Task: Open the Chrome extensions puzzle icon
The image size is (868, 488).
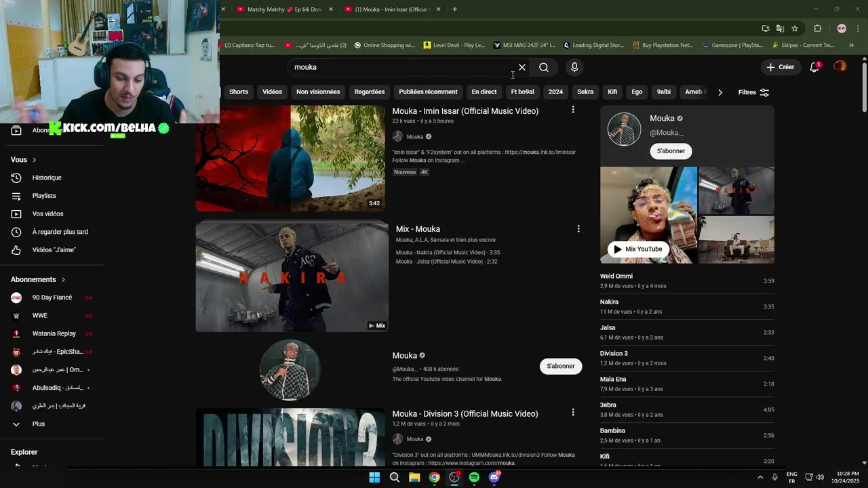Action: pos(817,28)
